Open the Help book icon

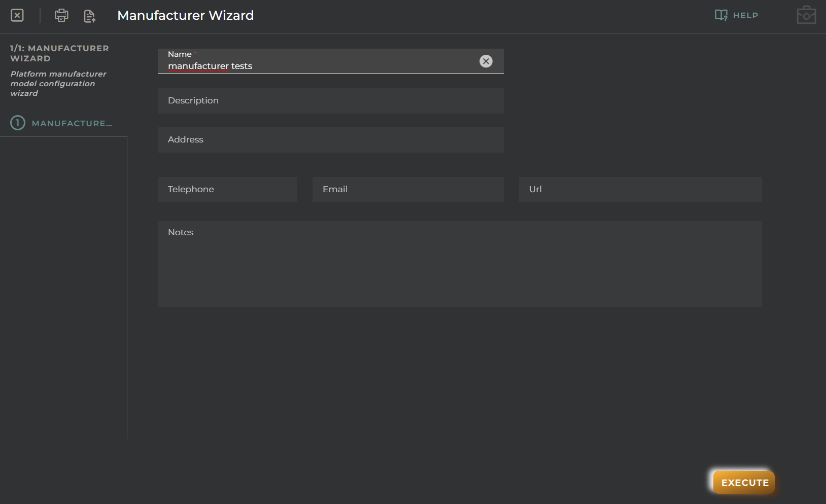point(721,15)
